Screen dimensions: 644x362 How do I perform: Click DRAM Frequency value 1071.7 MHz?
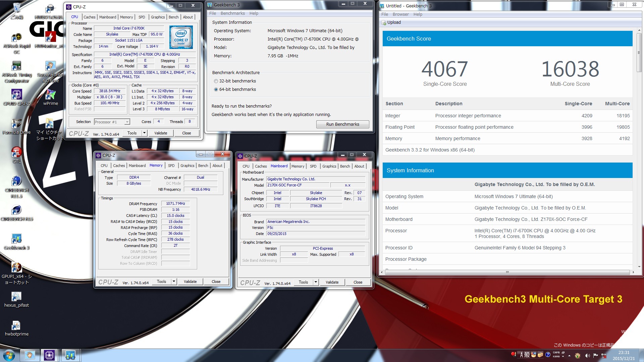pos(175,203)
